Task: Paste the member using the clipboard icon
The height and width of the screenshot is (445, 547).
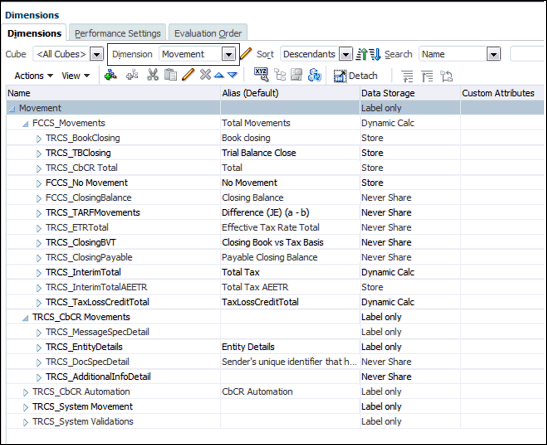Action: [x=170, y=75]
